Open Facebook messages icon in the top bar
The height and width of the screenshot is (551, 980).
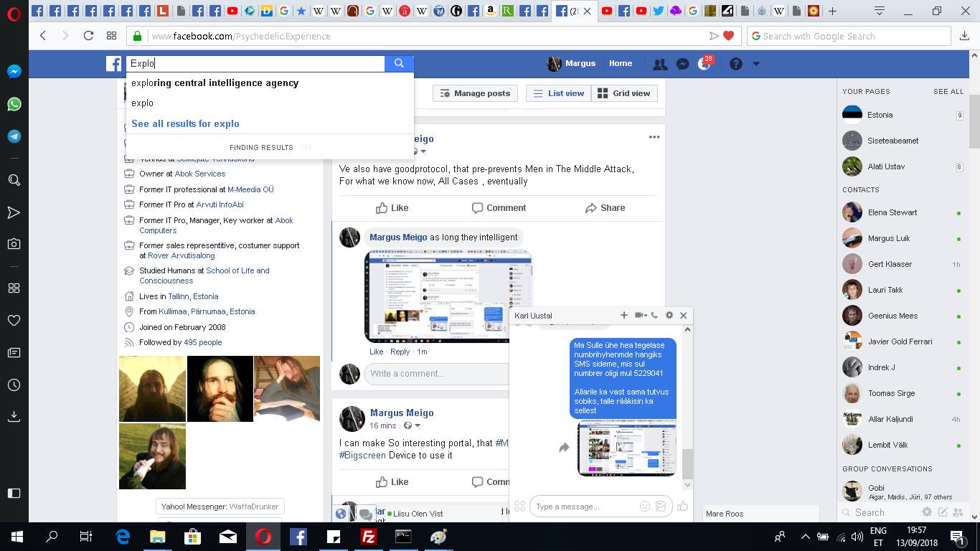pyautogui.click(x=683, y=64)
